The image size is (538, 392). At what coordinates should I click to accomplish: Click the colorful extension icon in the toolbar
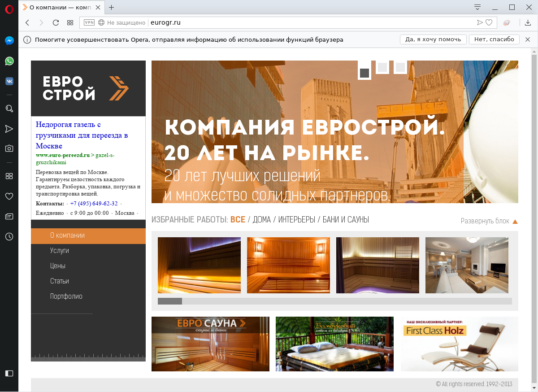click(507, 22)
